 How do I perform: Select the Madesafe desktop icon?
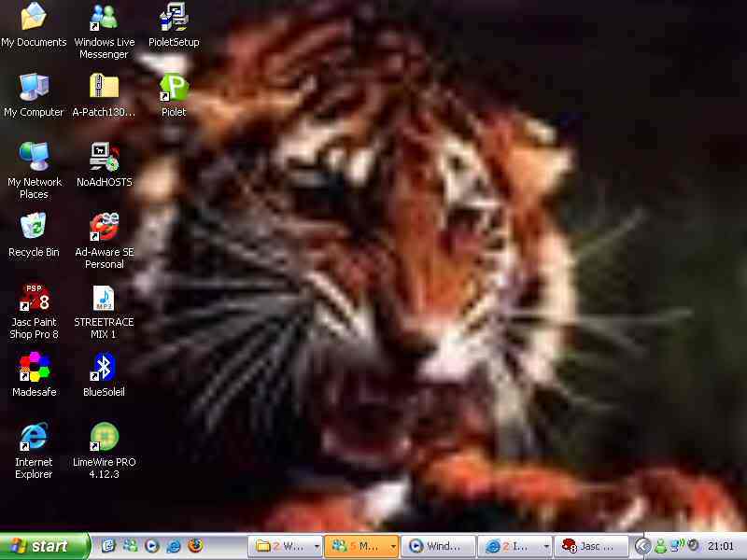(34, 368)
